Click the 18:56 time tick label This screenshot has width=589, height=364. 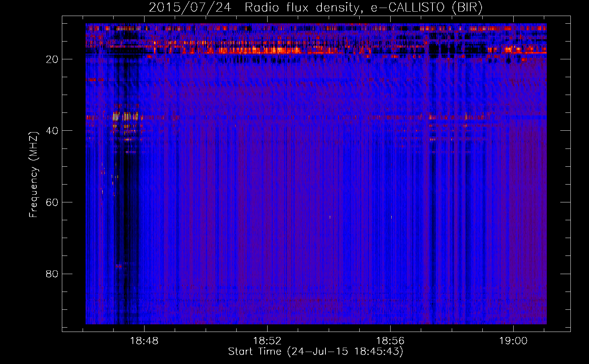[391, 341]
